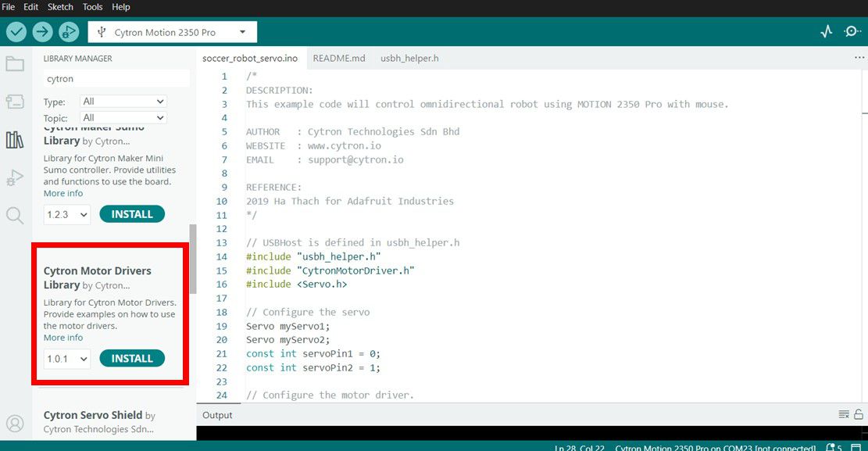Open the Sketchbook folder icon in sidebar
The width and height of the screenshot is (868, 451).
tap(15, 64)
